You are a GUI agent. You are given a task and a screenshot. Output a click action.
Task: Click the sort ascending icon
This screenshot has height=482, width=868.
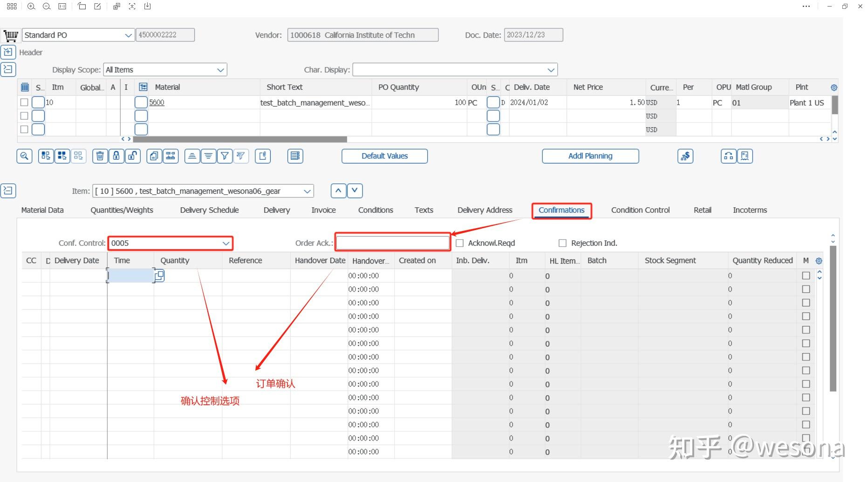[x=192, y=156]
